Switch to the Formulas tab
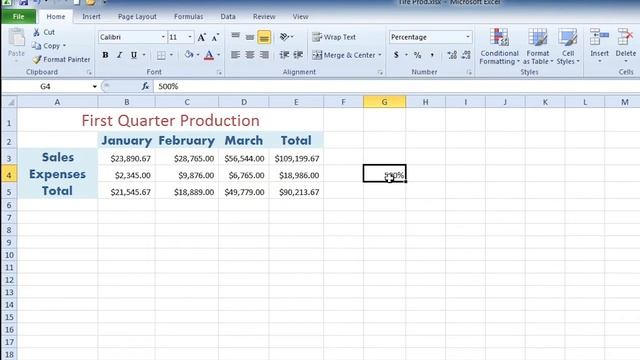The width and height of the screenshot is (640, 360). [x=189, y=17]
